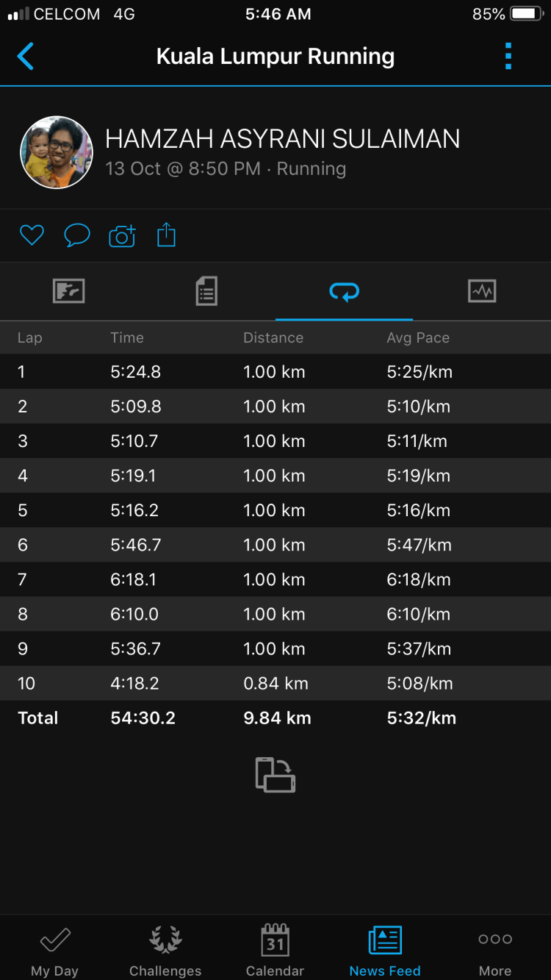Screen dimensions: 551x980
Task: Open the Challenges tab
Action: coord(165,950)
